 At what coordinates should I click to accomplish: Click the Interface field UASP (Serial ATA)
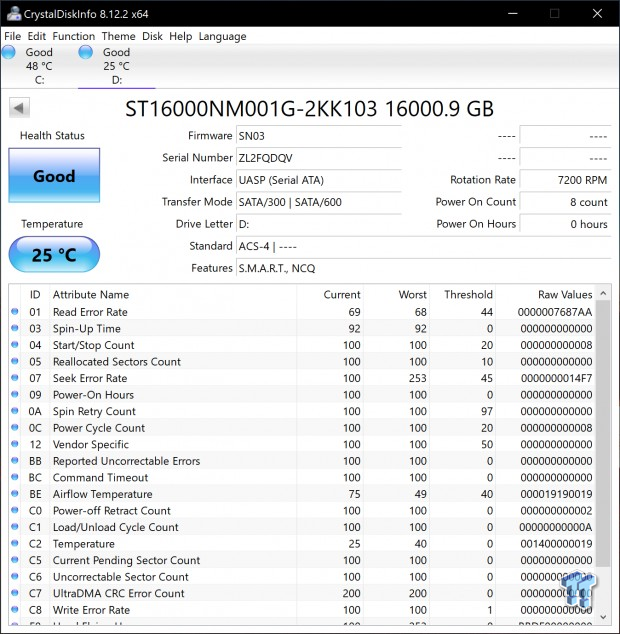pos(319,180)
